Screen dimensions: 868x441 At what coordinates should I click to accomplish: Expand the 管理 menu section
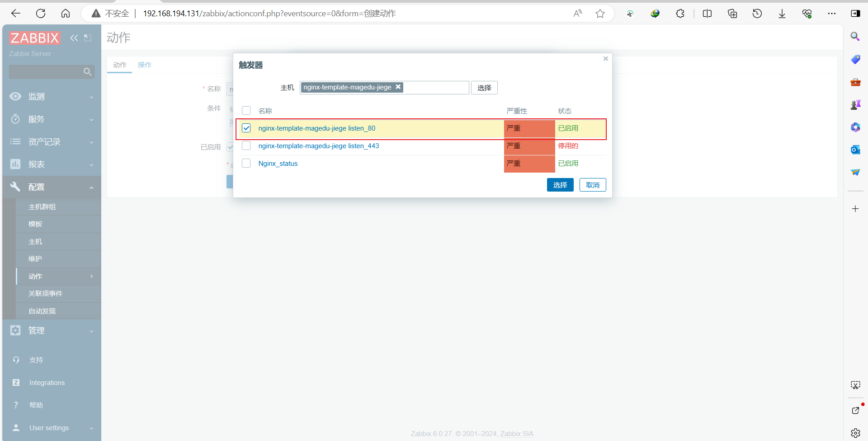(52, 330)
